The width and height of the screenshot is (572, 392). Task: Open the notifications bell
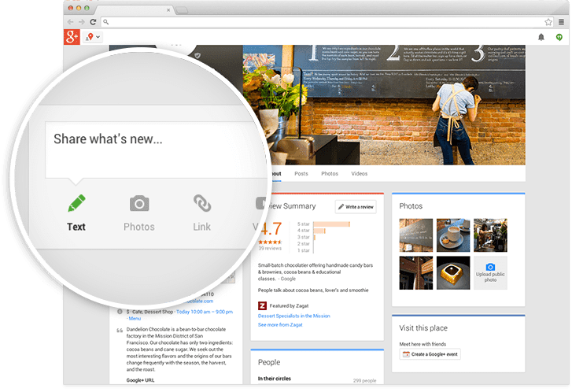541,37
